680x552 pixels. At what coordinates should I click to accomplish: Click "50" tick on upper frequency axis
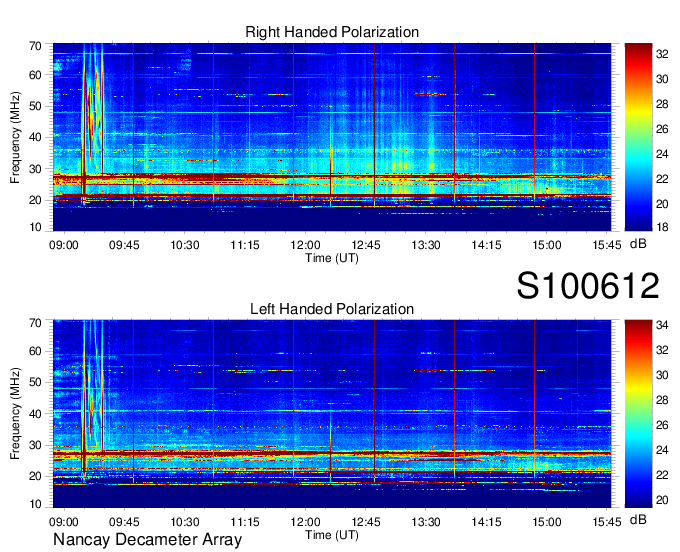tap(35, 106)
